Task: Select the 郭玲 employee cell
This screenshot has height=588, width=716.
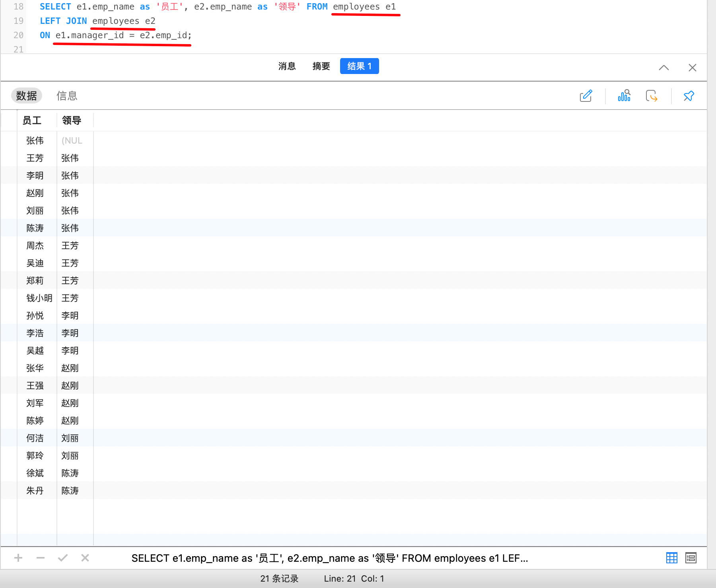Action: pos(37,456)
